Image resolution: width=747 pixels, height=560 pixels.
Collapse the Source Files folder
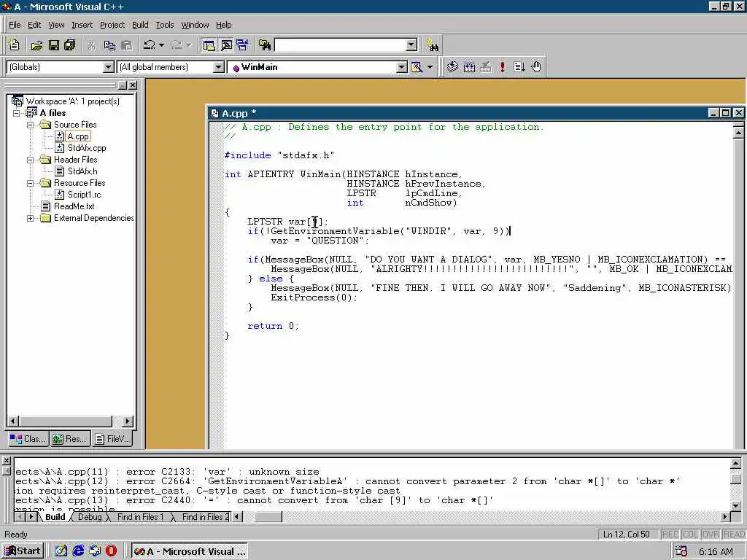click(x=31, y=125)
